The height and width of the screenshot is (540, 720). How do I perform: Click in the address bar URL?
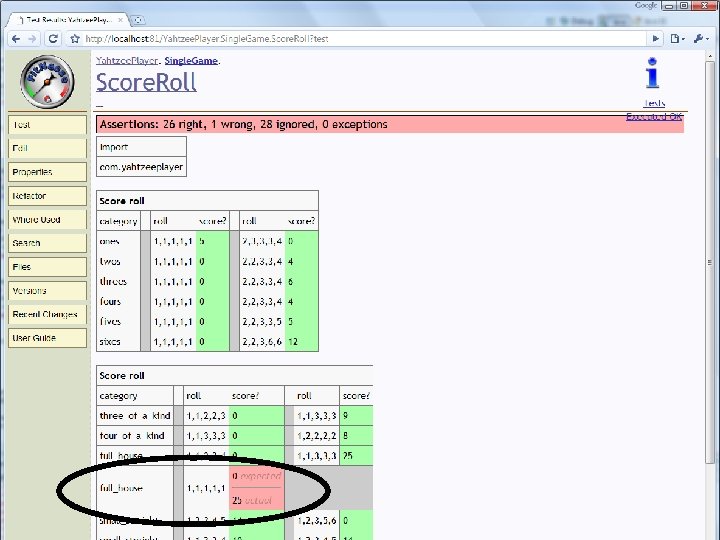tap(363, 39)
